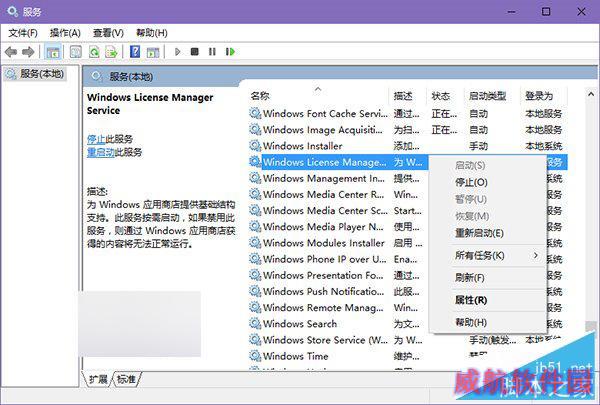Click the Start Service play icon
The image size is (600, 405).
pyautogui.click(x=177, y=52)
